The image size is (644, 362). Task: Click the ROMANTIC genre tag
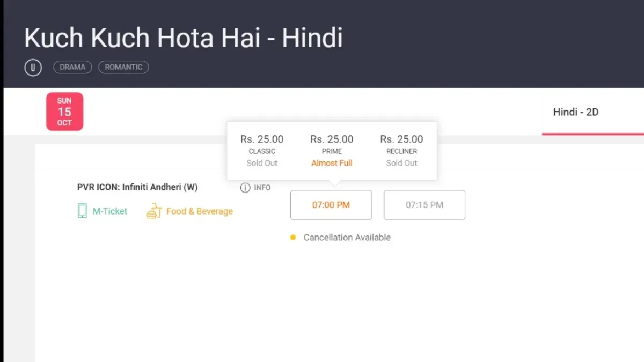(123, 67)
